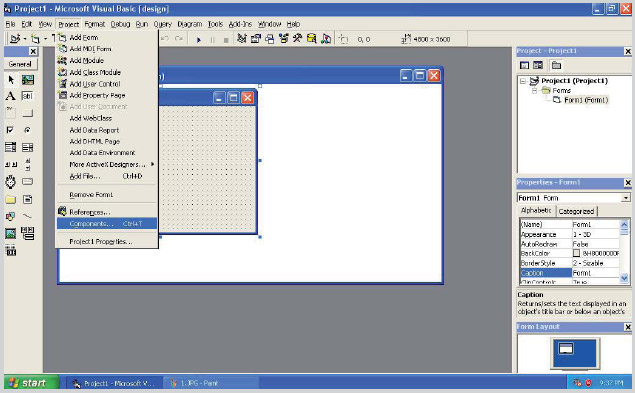Open the Form1 object dropdown in Properties
The width and height of the screenshot is (635, 393).
click(x=626, y=198)
